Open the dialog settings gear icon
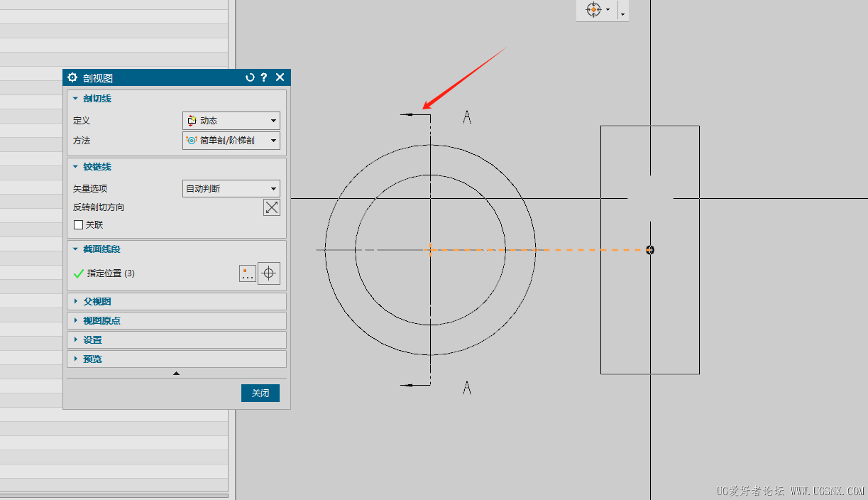Screen dimensions: 868x500 (x=72, y=77)
